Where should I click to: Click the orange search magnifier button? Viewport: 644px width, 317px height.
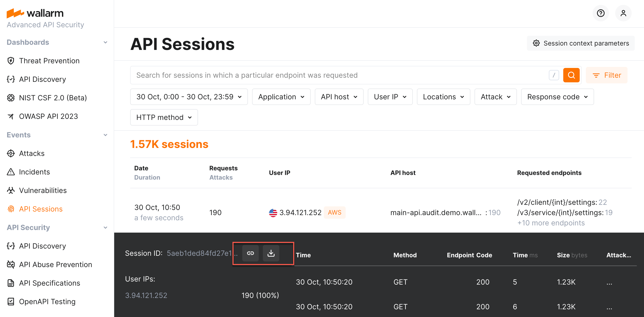571,75
